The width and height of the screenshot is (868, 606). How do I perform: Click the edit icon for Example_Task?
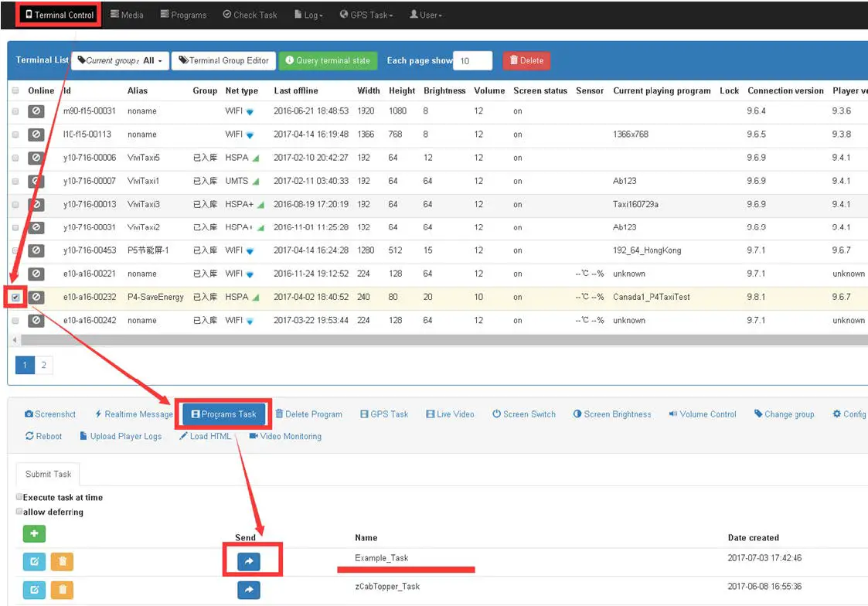(34, 562)
